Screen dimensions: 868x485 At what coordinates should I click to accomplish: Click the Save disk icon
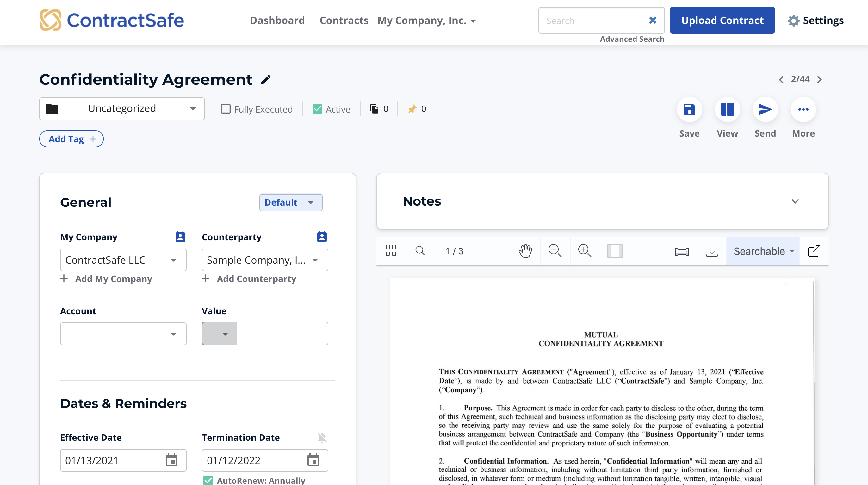tap(689, 109)
